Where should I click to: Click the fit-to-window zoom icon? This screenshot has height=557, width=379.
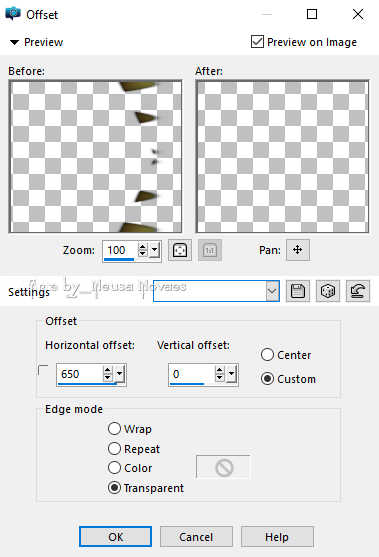[x=180, y=250]
